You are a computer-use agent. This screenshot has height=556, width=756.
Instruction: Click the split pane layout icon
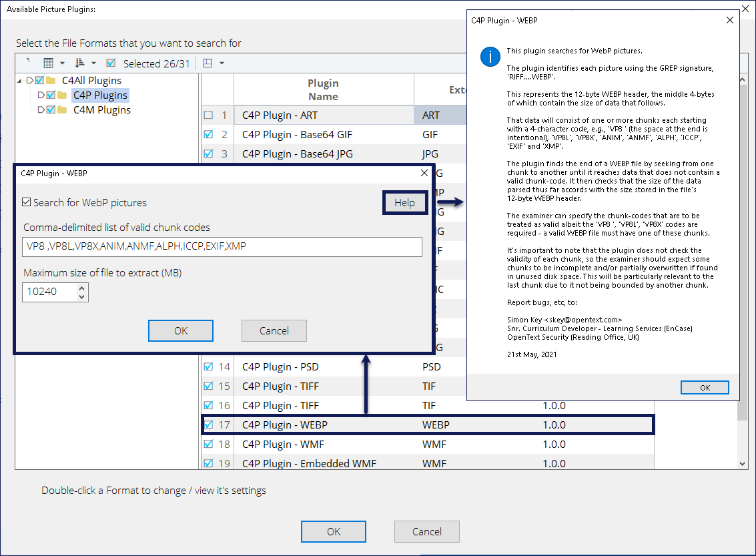pyautogui.click(x=208, y=63)
